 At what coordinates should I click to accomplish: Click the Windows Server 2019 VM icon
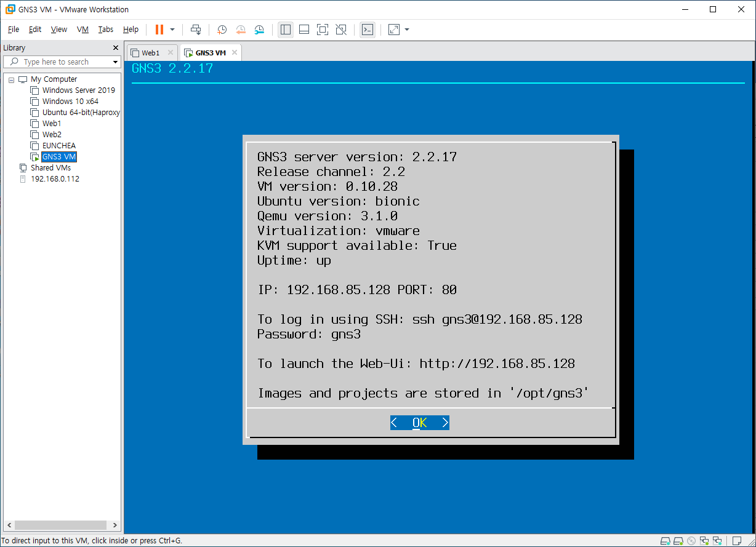click(x=34, y=90)
